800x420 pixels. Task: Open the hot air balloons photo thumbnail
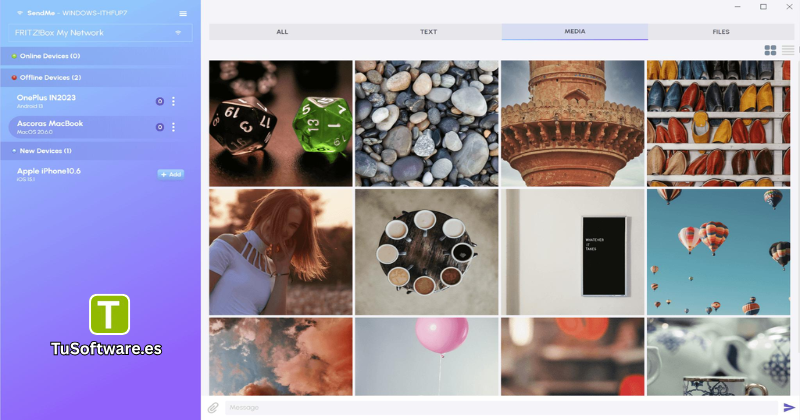[x=718, y=252]
